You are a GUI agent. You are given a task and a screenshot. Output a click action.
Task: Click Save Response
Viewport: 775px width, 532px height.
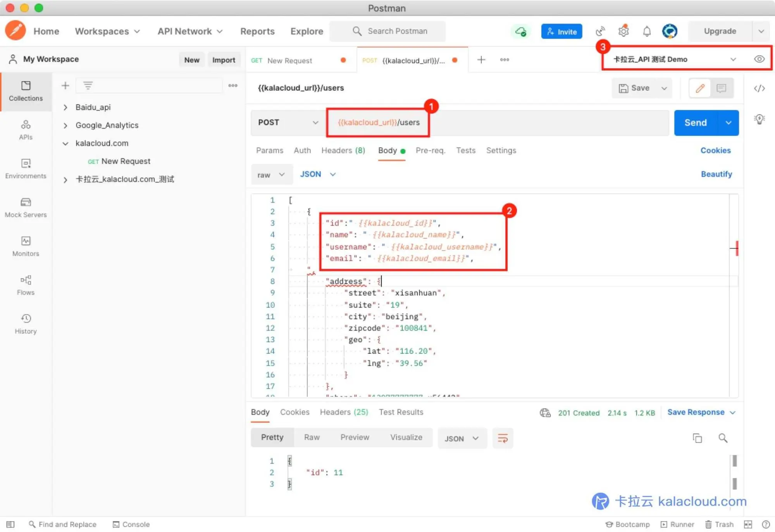[x=696, y=412]
